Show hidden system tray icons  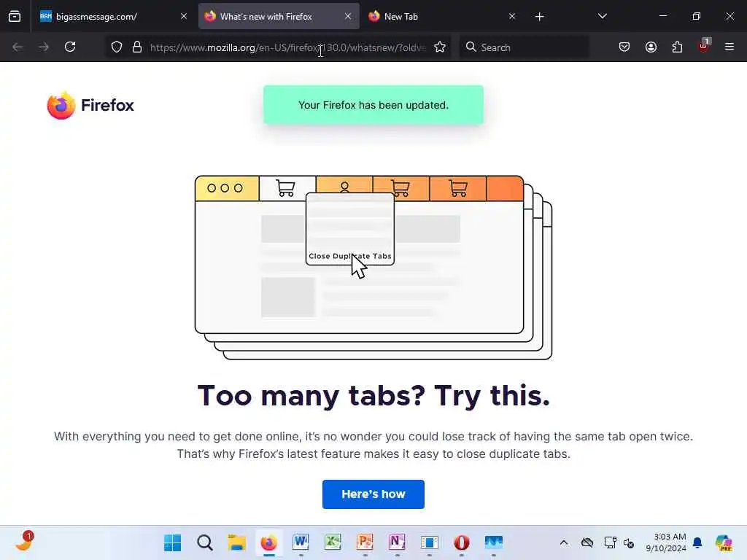point(564,542)
